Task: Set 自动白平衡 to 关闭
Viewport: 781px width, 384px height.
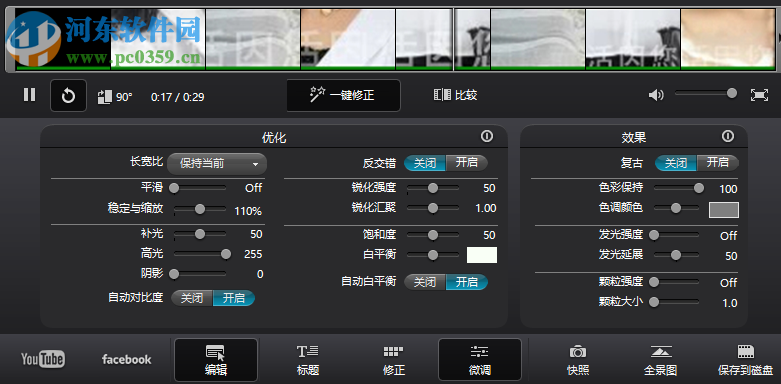Action: [x=425, y=282]
